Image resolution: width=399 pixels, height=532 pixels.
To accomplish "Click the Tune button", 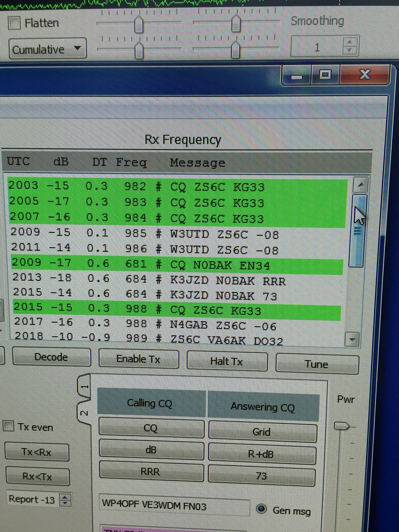I will [x=317, y=364].
